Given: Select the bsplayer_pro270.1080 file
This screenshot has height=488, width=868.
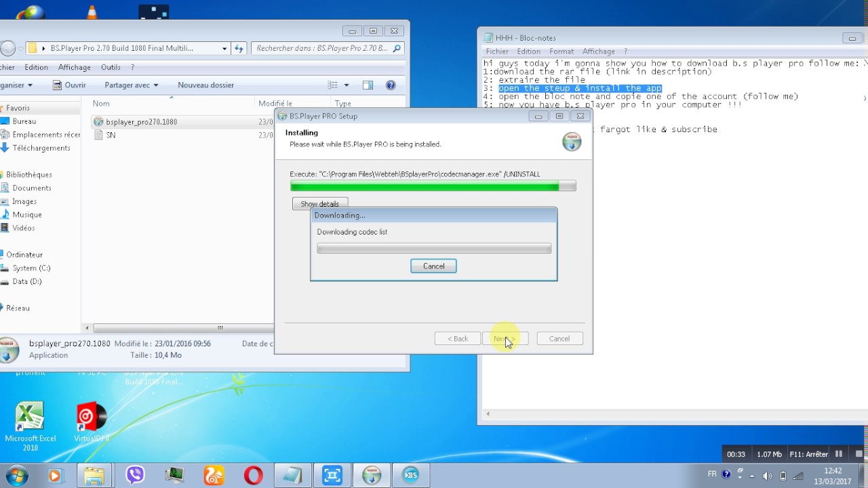Looking at the screenshot, I should pos(141,122).
